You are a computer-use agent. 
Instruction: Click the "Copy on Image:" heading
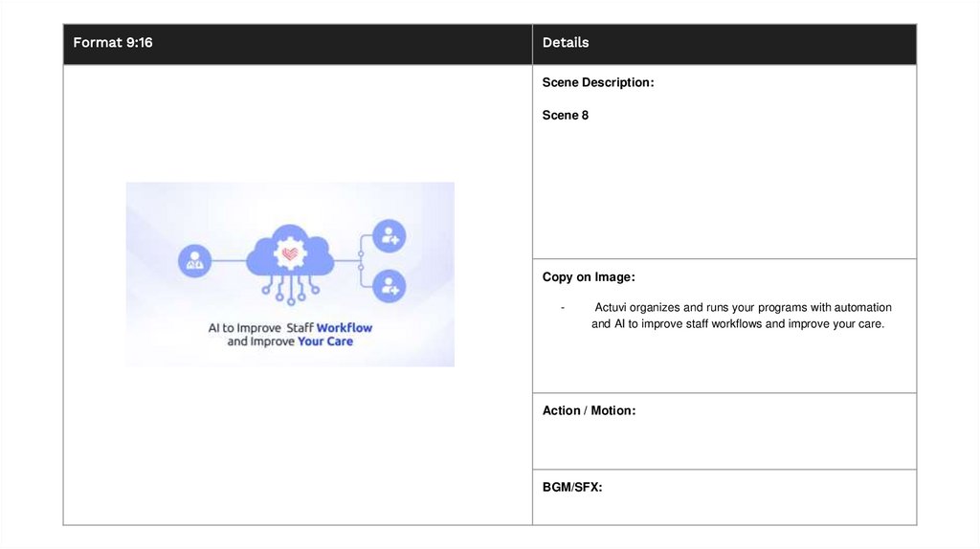[x=589, y=277]
